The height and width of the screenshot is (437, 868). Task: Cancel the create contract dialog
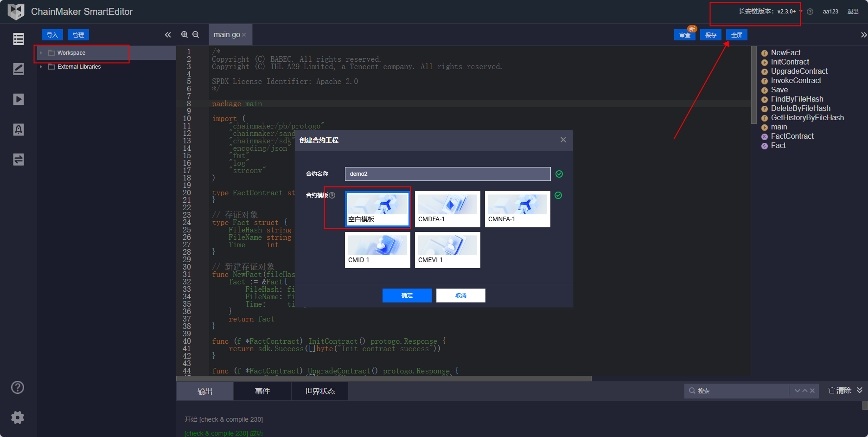[461, 296]
